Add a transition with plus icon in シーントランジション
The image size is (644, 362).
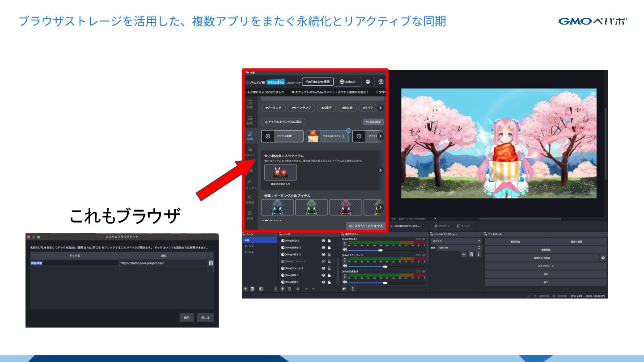[x=464, y=254]
